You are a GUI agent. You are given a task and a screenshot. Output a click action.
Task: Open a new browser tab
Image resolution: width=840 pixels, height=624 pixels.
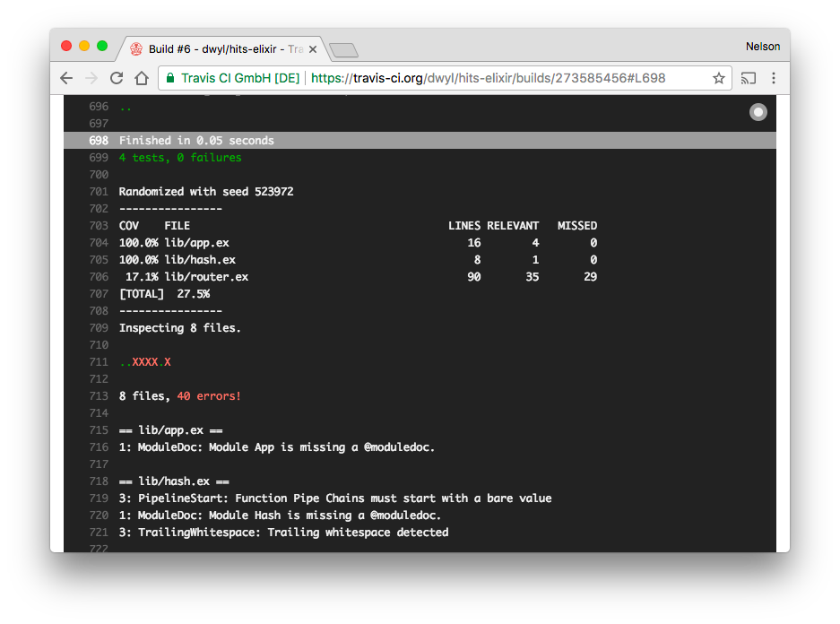[x=344, y=50]
